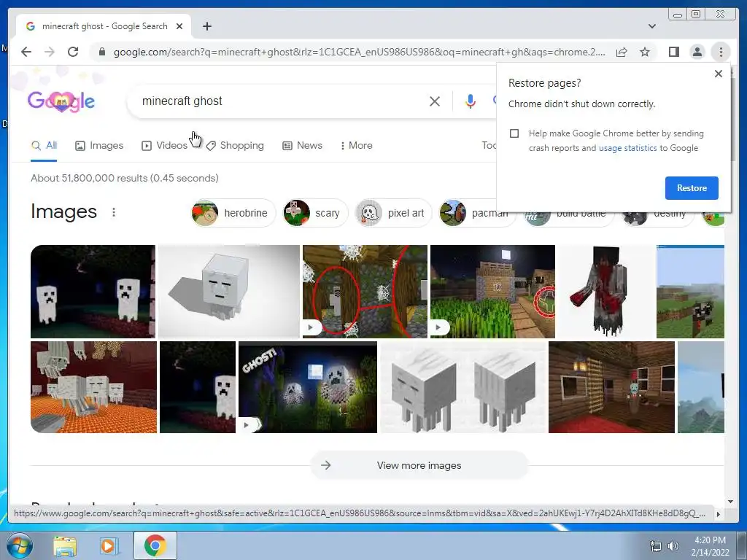Image resolution: width=747 pixels, height=560 pixels.
Task: Clear the search box text
Action: pyautogui.click(x=435, y=101)
